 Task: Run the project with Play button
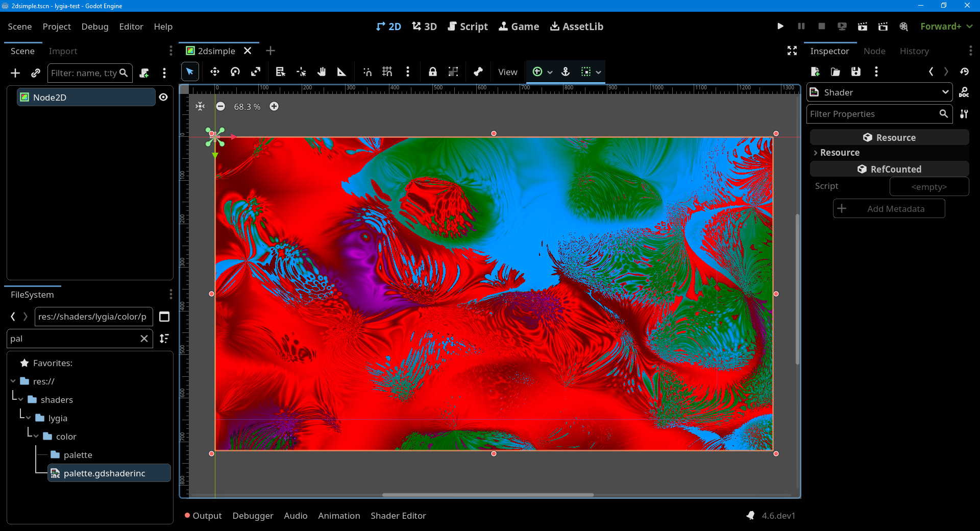point(780,26)
